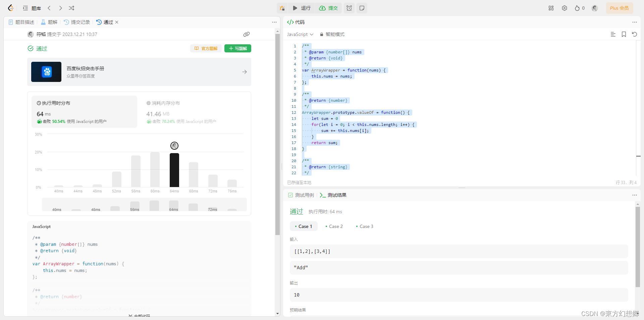Open test panel more options menu
Image resolution: width=644 pixels, height=320 pixels.
pos(635,195)
